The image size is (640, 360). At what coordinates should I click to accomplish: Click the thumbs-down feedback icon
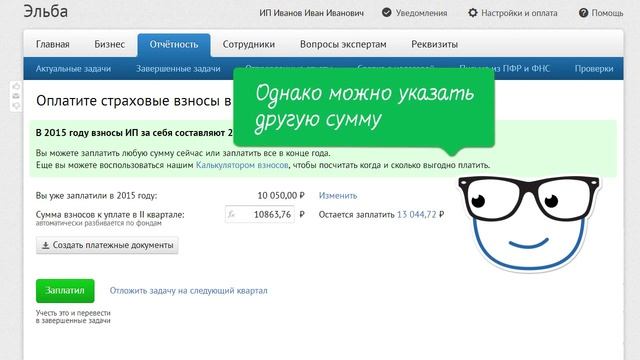point(16,105)
